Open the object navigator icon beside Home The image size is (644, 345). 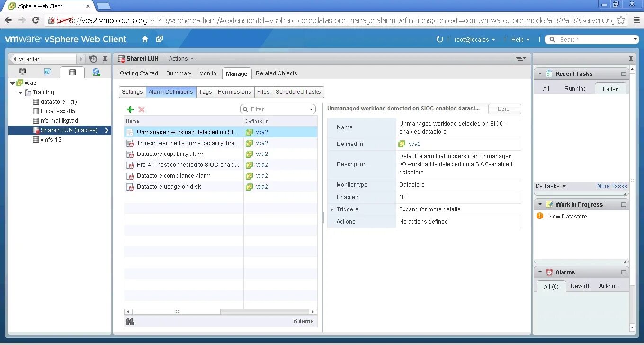click(x=160, y=39)
